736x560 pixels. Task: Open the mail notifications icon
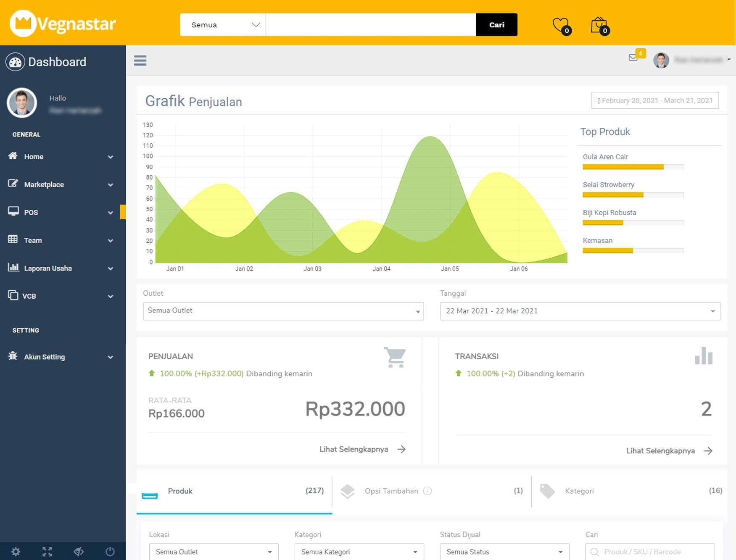[633, 58]
